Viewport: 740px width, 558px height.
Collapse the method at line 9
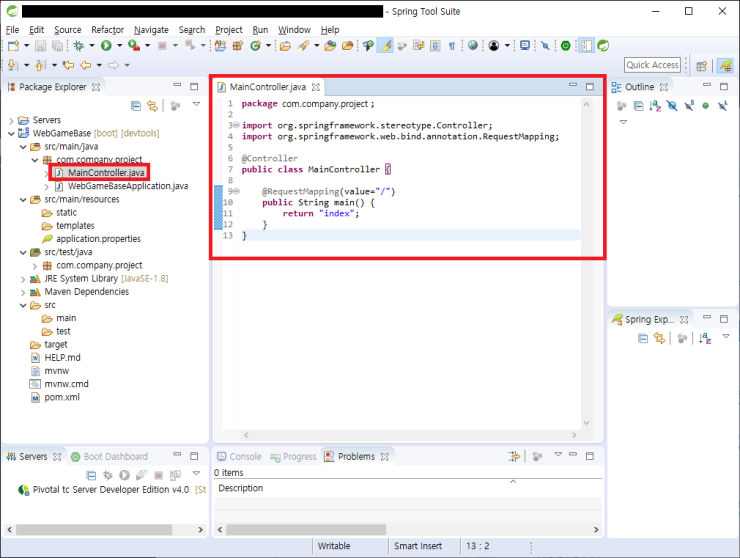(234, 191)
